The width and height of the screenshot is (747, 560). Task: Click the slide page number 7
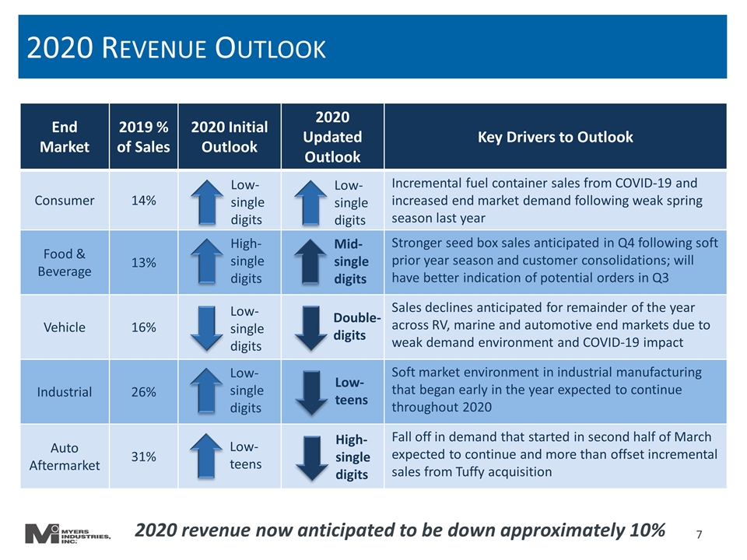pos(699,535)
